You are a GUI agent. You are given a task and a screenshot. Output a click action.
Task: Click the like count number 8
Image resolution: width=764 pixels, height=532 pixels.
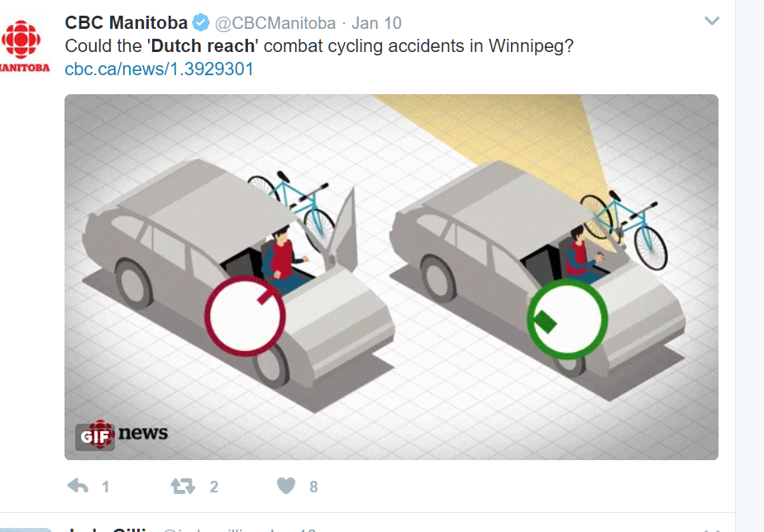pyautogui.click(x=313, y=487)
